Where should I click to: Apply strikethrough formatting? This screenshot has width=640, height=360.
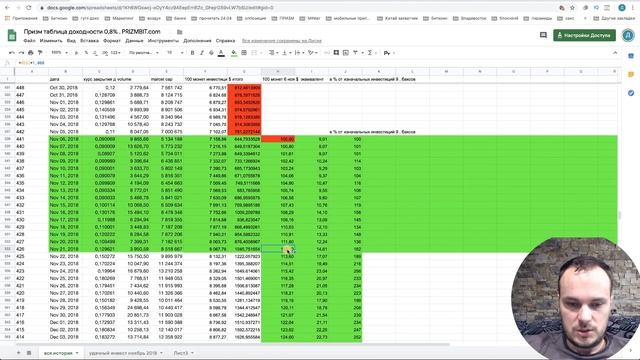pyautogui.click(x=211, y=53)
